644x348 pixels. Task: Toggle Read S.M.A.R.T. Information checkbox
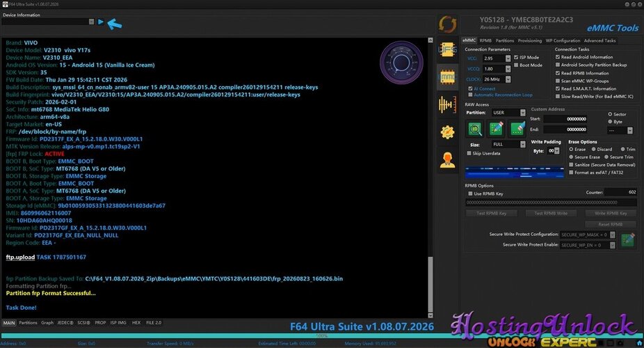[x=558, y=88]
